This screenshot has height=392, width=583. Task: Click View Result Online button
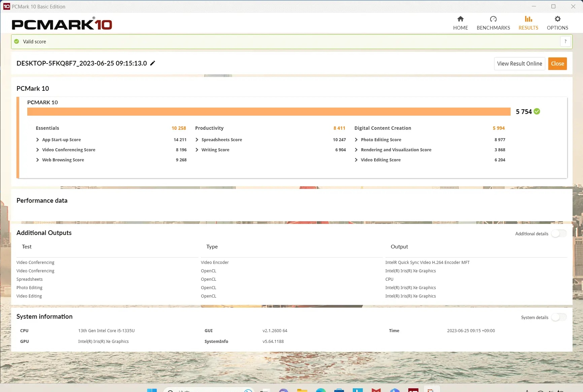519,64
